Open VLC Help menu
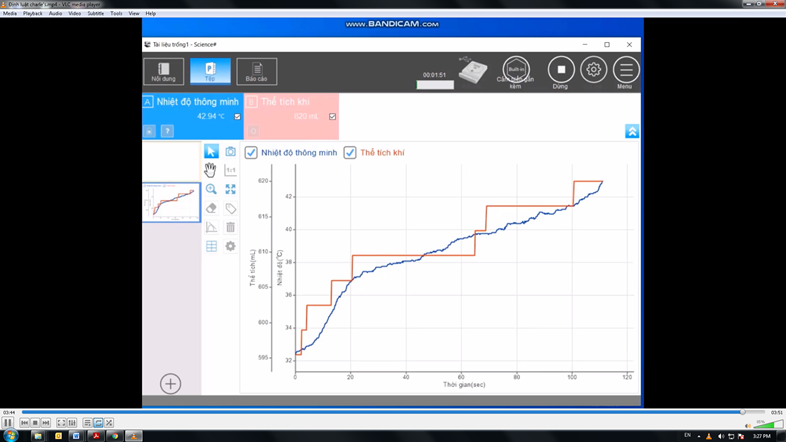This screenshot has height=442, width=786. [x=150, y=14]
